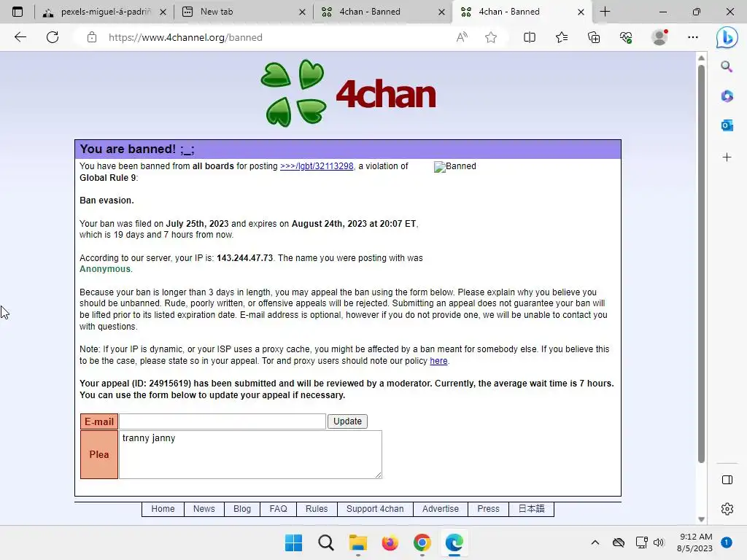
Task: Click the Update button
Action: click(347, 421)
